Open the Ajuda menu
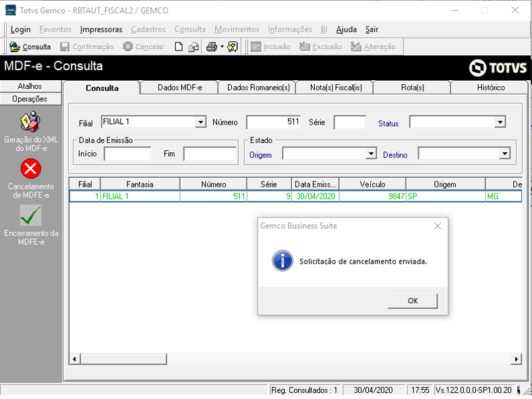Screen dimensions: 532x399 (x=346, y=30)
